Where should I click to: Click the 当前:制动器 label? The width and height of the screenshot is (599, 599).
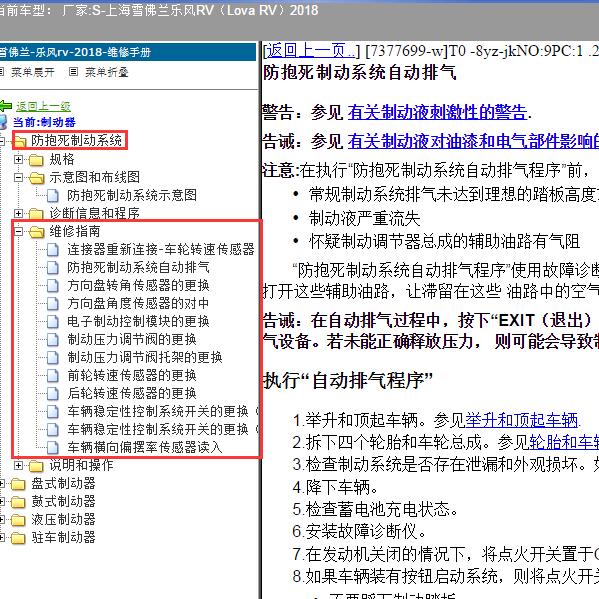(44, 122)
